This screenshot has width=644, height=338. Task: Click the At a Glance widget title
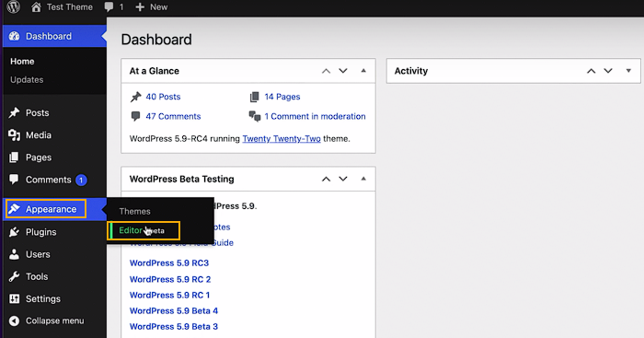tap(154, 71)
